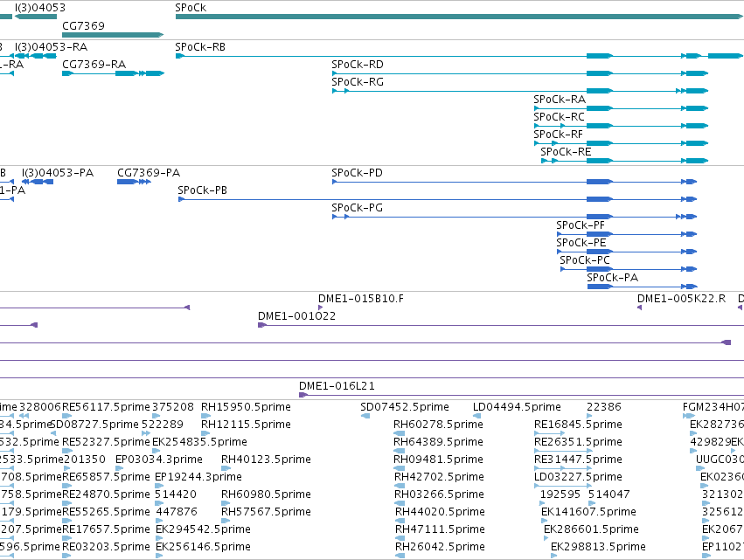
Task: Click the RH47111.5prime EST label
Action: (440, 530)
